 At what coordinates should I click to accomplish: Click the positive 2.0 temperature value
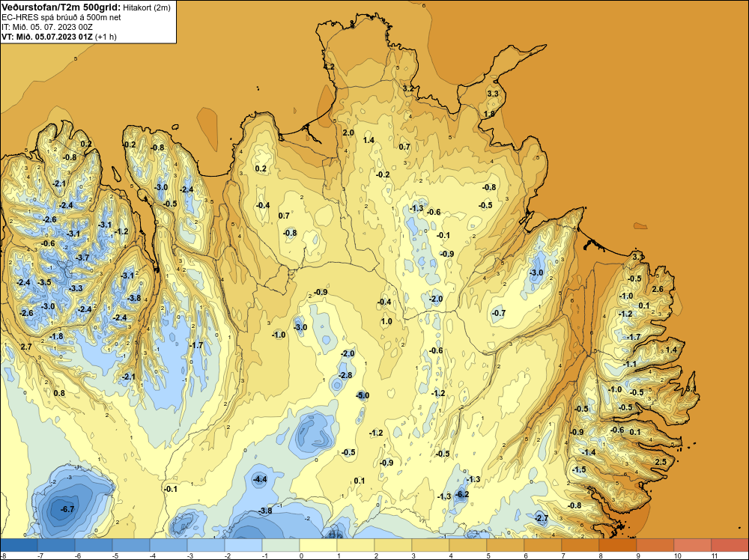pos(348,133)
